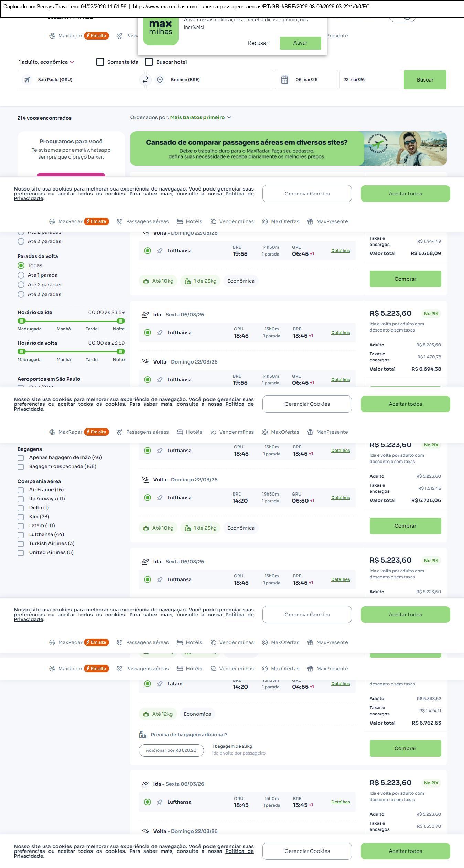This screenshot has height=868, width=464.
Task: Expand the 'Mais baratos primeiro' sort dropdown
Action: pyautogui.click(x=201, y=117)
